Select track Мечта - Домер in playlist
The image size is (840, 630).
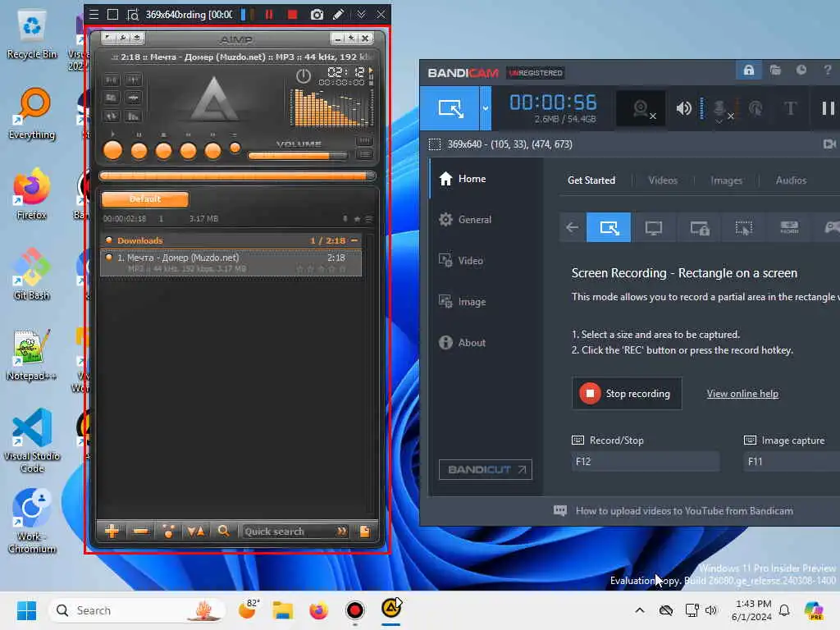[x=231, y=262]
